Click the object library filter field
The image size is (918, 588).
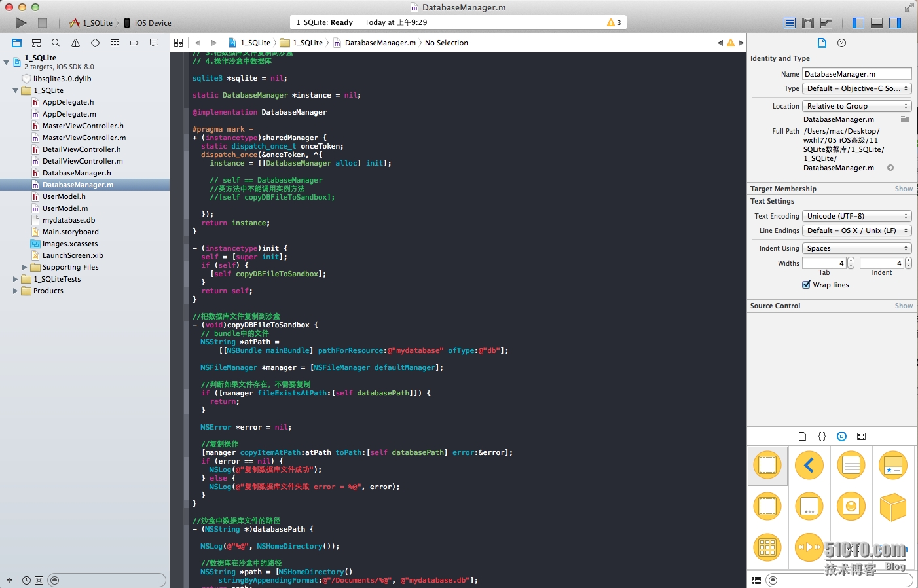point(841,580)
